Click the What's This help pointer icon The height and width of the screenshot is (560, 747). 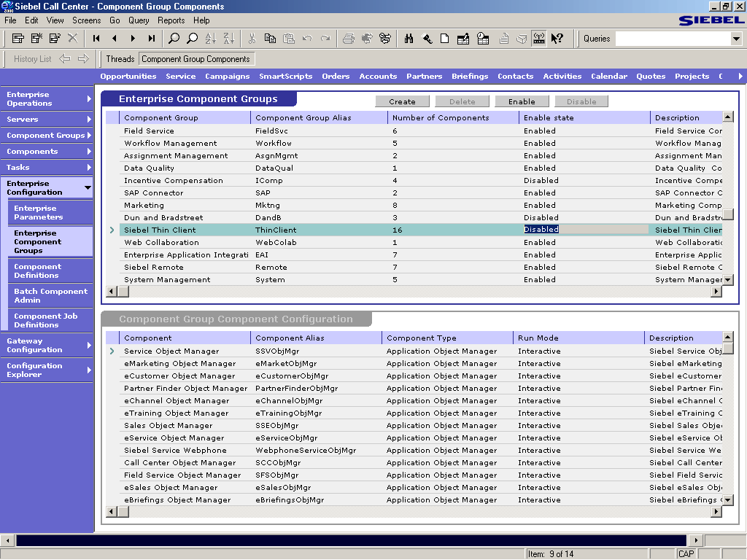(557, 39)
